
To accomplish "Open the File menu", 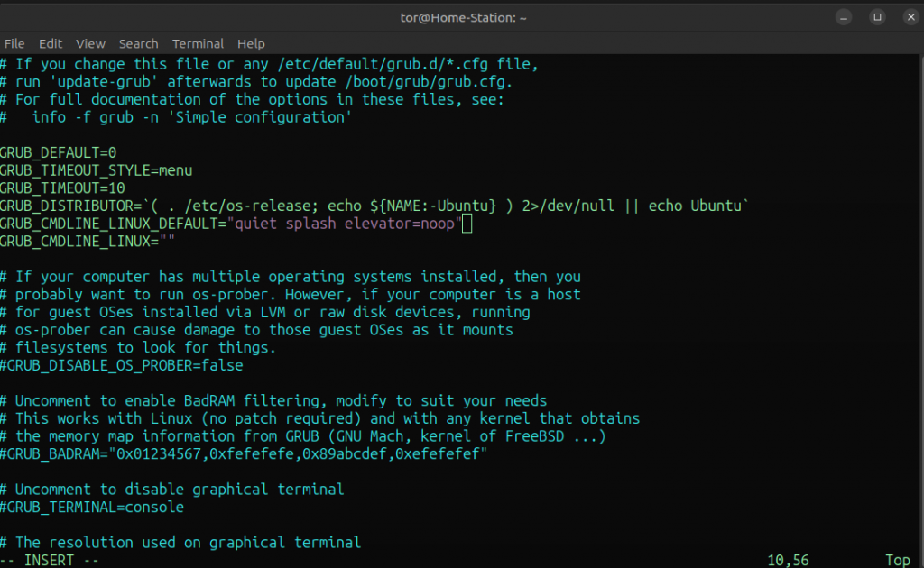I will tap(14, 43).
